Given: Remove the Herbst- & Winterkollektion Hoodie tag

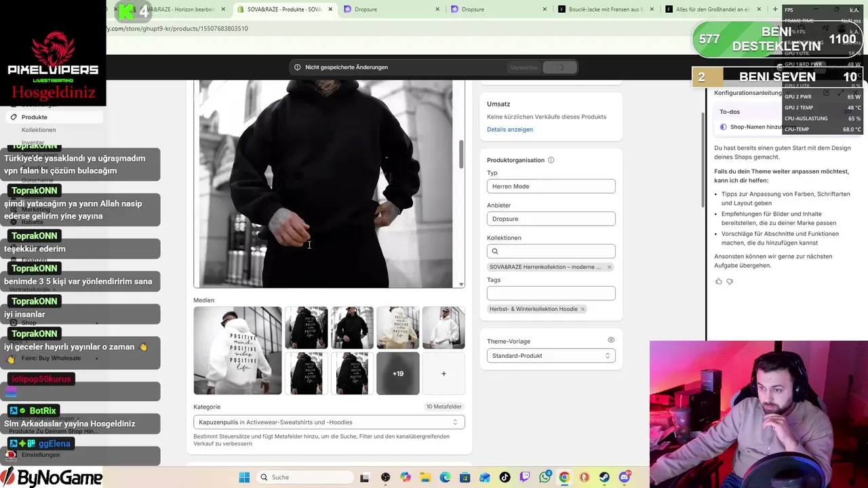Looking at the screenshot, I should (x=583, y=309).
